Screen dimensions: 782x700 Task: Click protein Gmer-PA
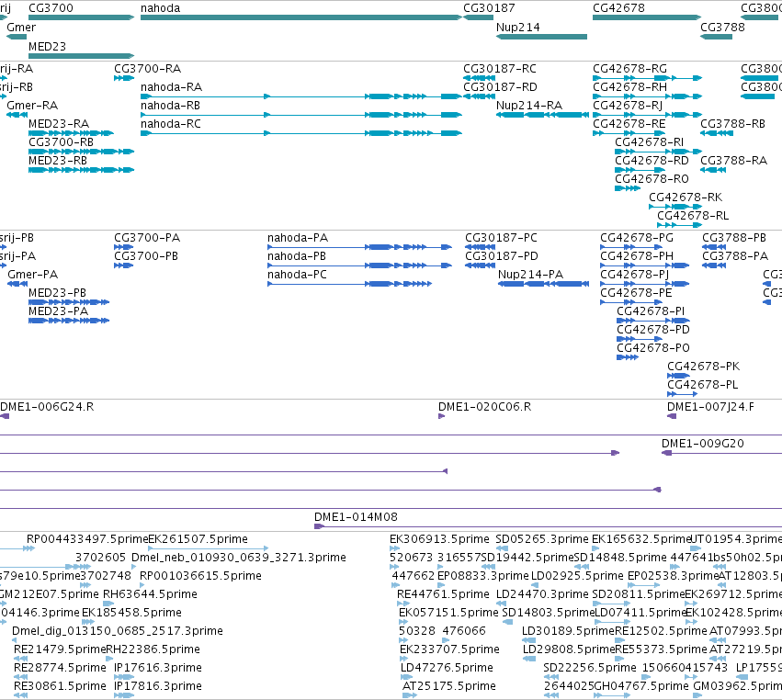(x=17, y=284)
